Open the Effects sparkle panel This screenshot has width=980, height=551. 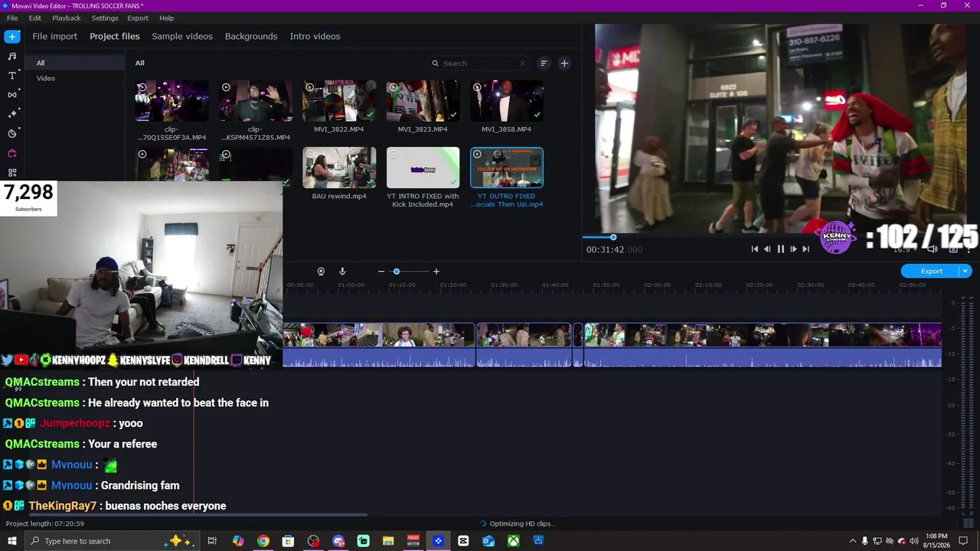click(11, 114)
